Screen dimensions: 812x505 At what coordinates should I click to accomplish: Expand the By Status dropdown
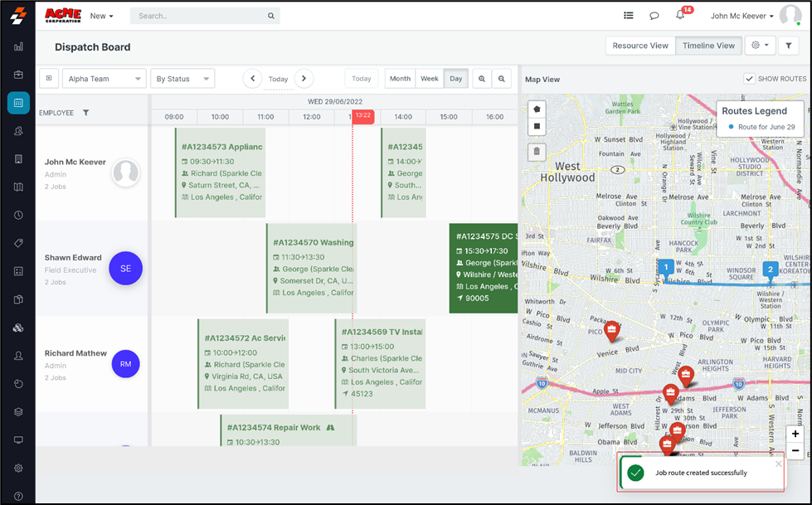click(183, 79)
